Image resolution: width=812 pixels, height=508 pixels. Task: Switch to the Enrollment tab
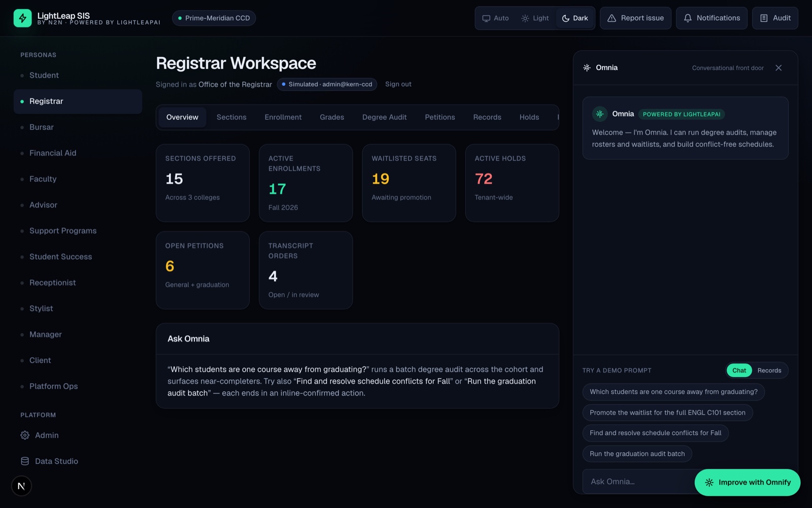click(x=283, y=117)
